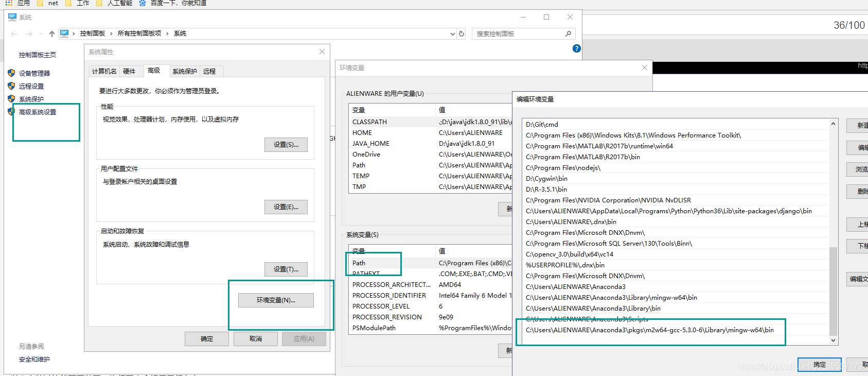Close the 环境变量 dialog

point(645,67)
